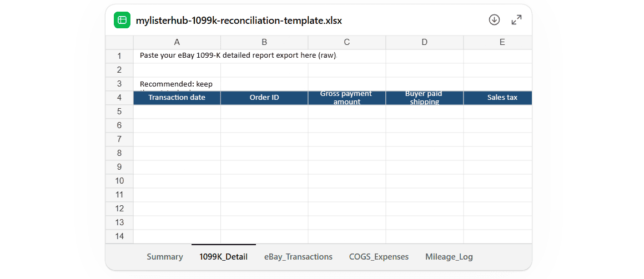Screen dimensions: 644x279
Task: Select column C header
Action: (347, 42)
